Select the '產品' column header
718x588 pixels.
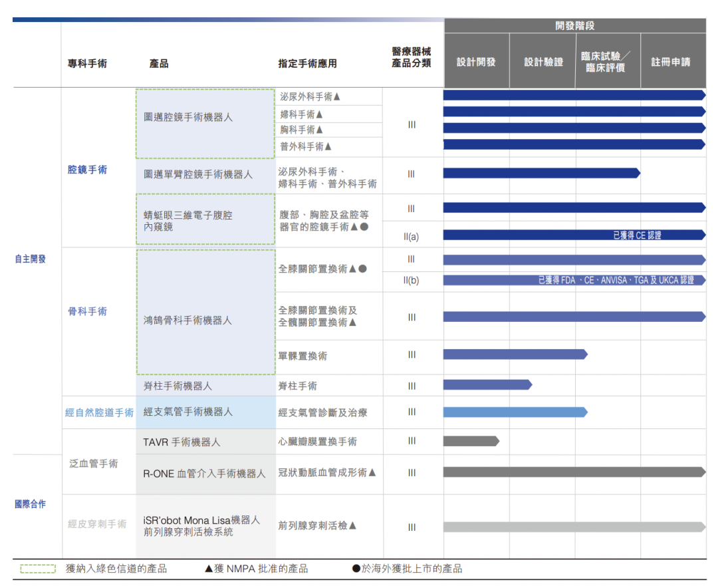coord(159,63)
